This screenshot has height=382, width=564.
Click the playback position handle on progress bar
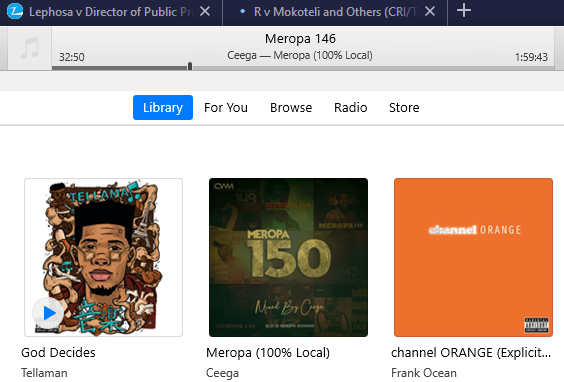pyautogui.click(x=190, y=66)
